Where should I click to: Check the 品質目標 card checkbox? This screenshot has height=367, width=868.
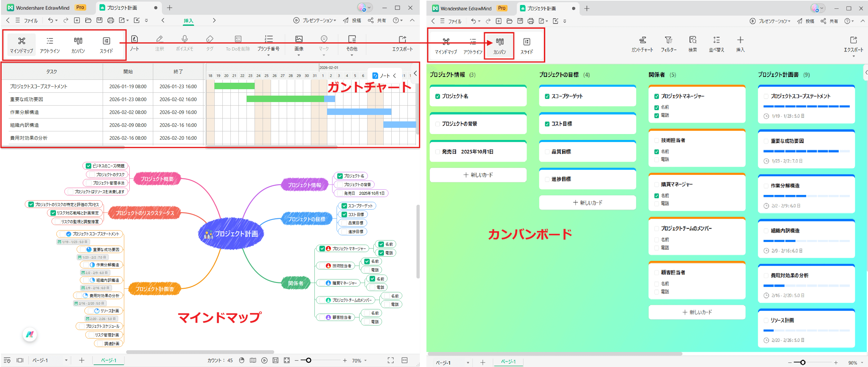547,151
